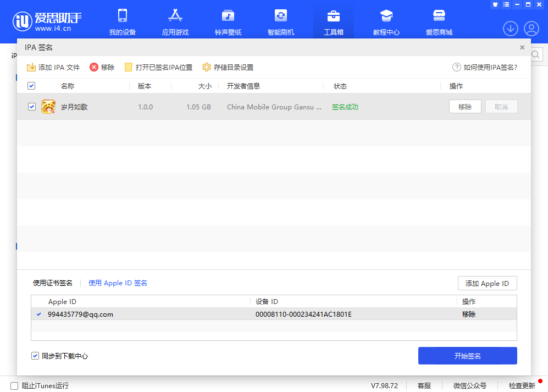Click the 开始签名 button
The width and height of the screenshot is (548, 392).
click(467, 356)
